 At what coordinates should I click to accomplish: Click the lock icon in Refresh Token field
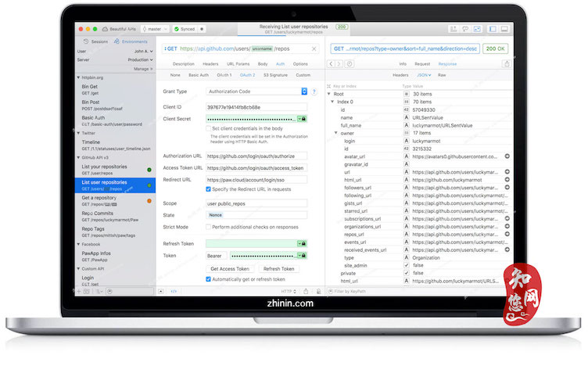point(303,243)
